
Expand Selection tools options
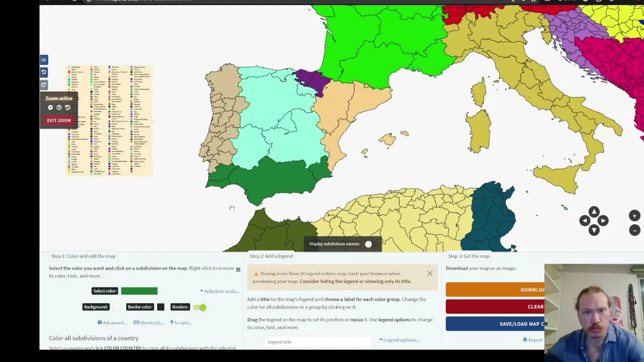[219, 291]
